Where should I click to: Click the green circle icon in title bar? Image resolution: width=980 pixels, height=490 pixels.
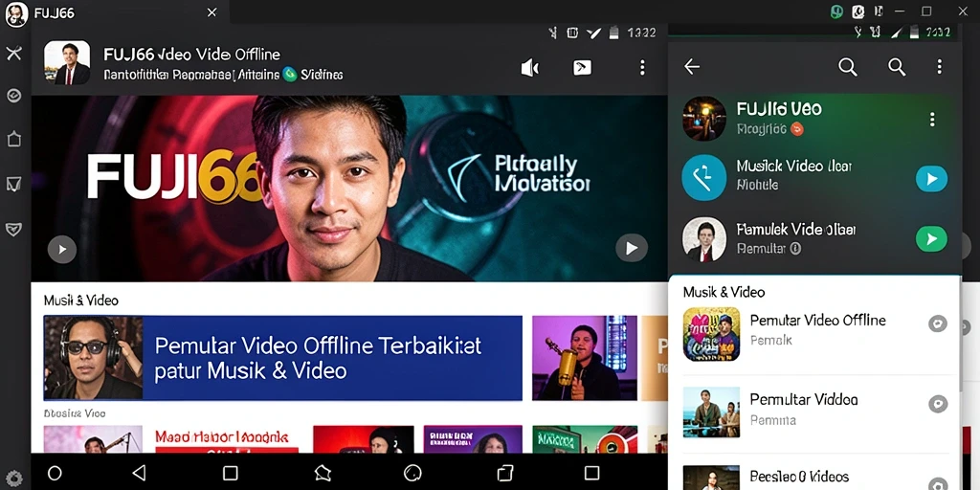coord(836,11)
